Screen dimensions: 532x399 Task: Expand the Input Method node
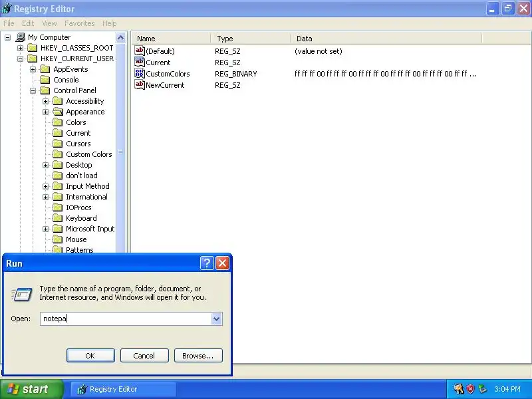pyautogui.click(x=45, y=187)
